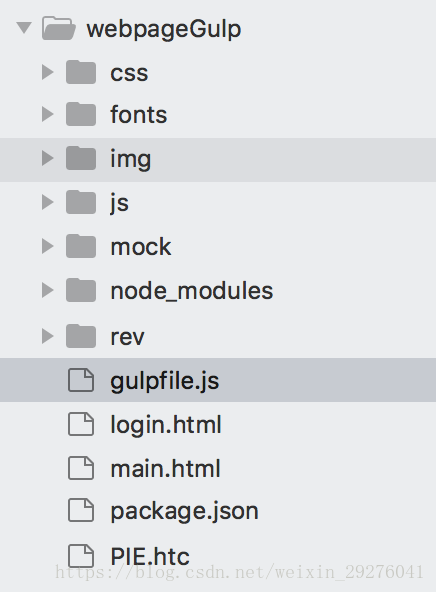Select the fonts folder label
This screenshot has height=592, width=436.
pyautogui.click(x=139, y=114)
